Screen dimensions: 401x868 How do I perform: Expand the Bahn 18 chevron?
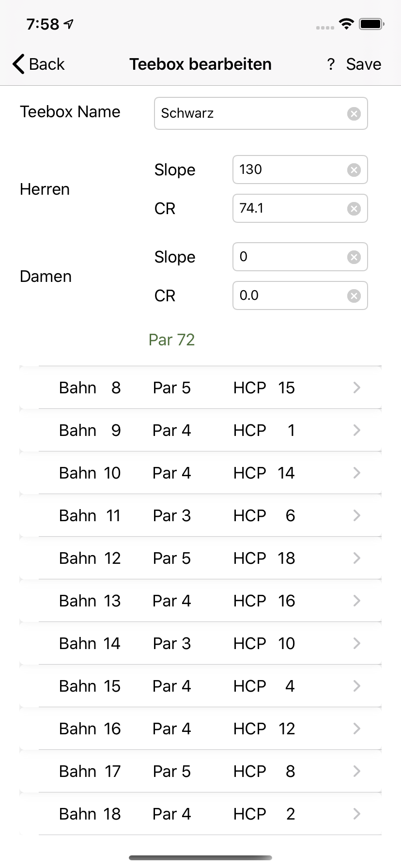(x=357, y=814)
